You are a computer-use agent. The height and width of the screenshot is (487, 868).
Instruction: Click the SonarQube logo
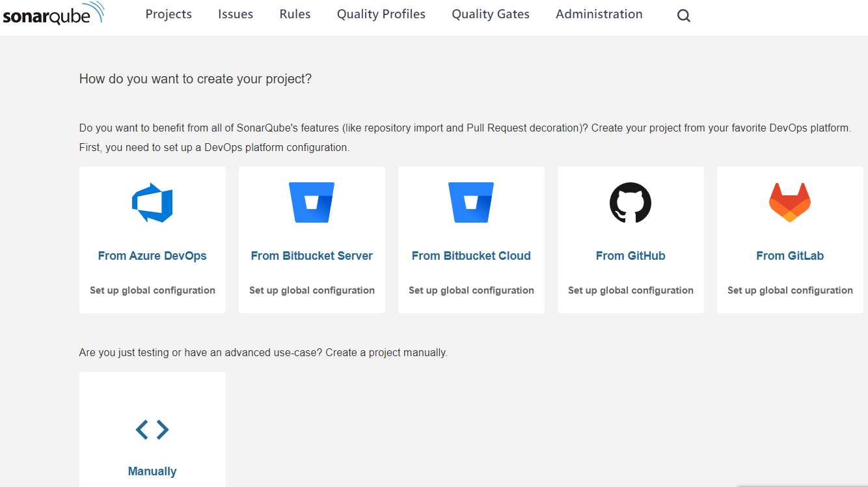tap(53, 14)
